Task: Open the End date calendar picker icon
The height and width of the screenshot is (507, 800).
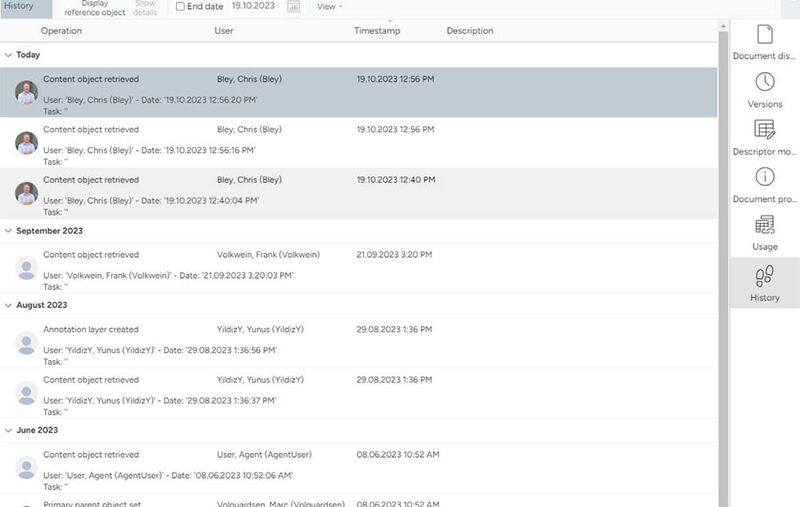Action: [293, 7]
